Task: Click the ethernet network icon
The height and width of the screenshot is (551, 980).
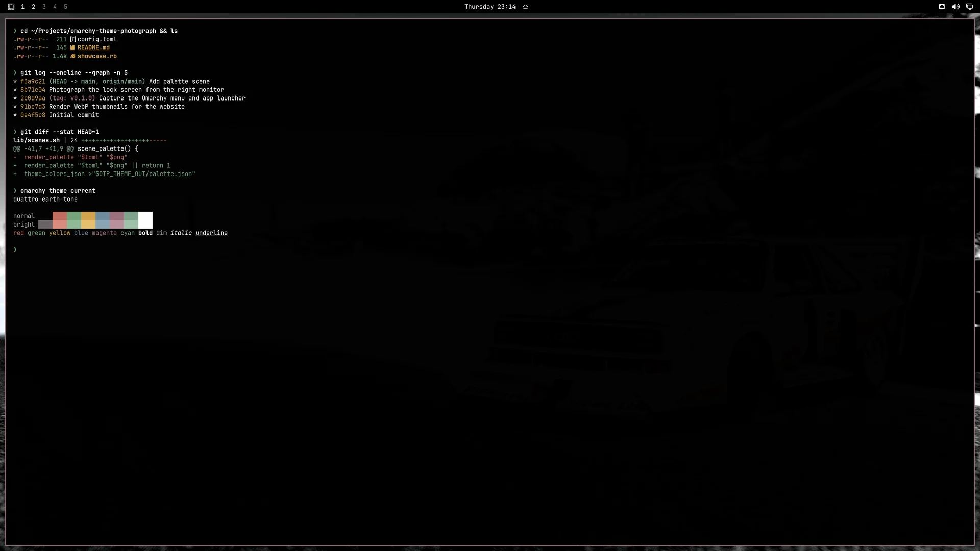Action: (942, 7)
